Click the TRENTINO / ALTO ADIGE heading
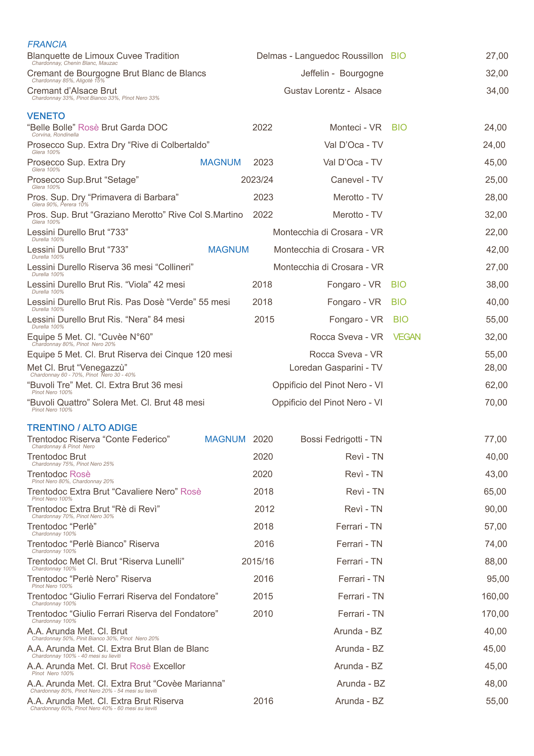The image size is (534, 756). 82,427
